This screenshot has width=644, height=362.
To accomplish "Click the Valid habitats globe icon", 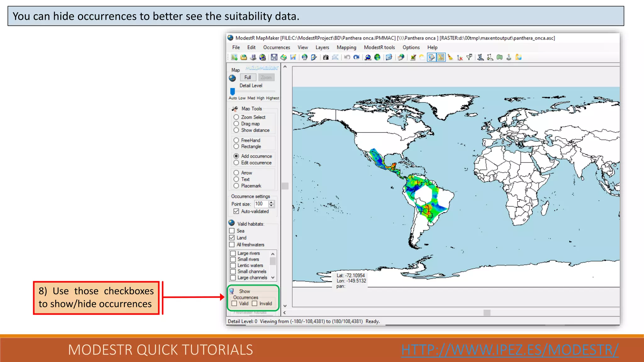I will click(x=232, y=223).
